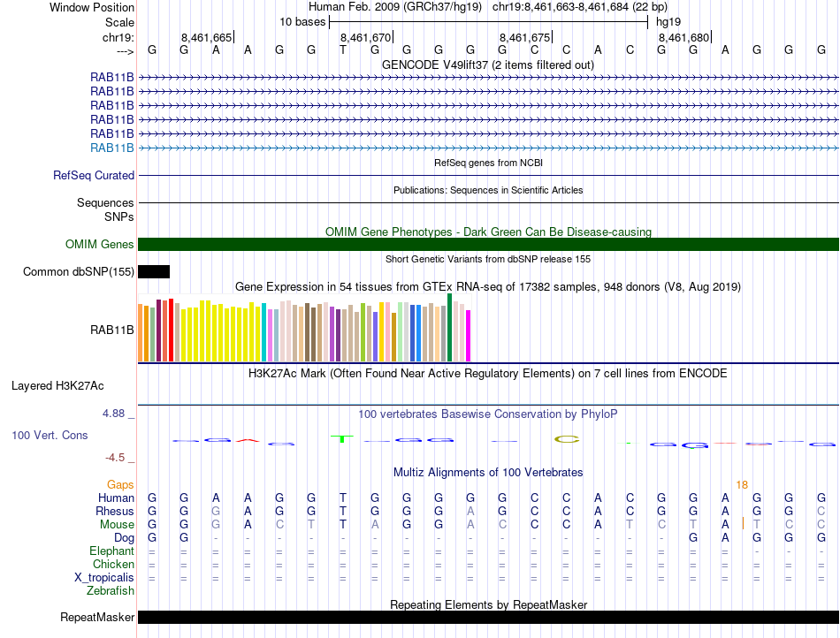The image size is (840, 638).
Task: Click the green T in the PhyloP conservation track
Action: click(x=341, y=438)
